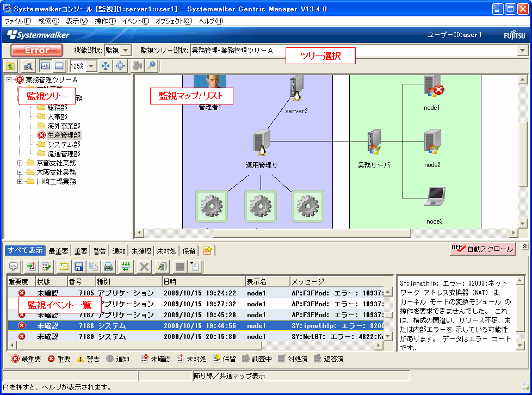532x395 pixels.
Task: Open the 機能選択 dropdown
Action: tap(126, 51)
